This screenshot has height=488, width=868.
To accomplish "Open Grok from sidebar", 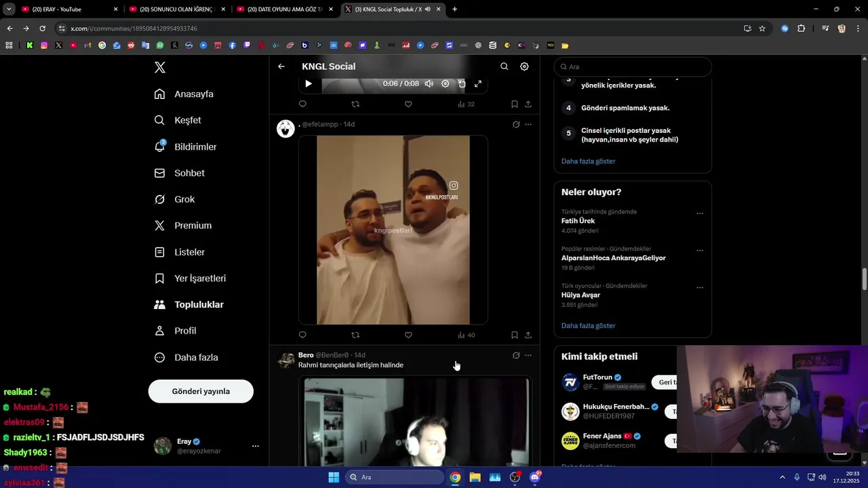I will [x=175, y=199].
